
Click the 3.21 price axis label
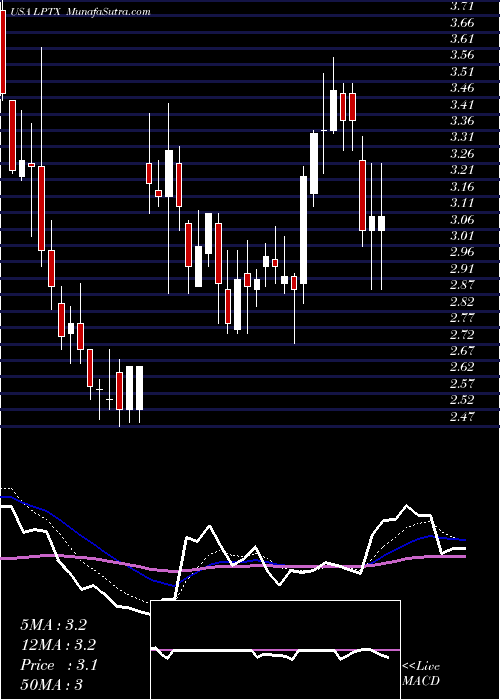point(462,171)
